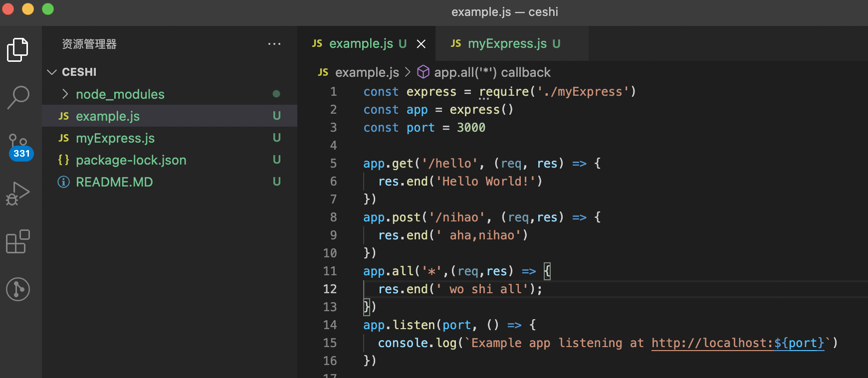Click the U status badge for README.MD

point(277,182)
